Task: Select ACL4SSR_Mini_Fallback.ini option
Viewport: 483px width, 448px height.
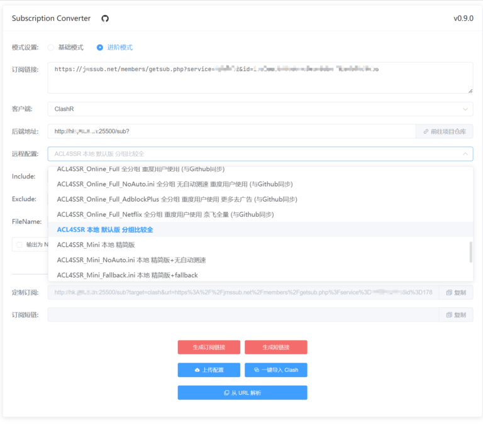Action: click(128, 275)
